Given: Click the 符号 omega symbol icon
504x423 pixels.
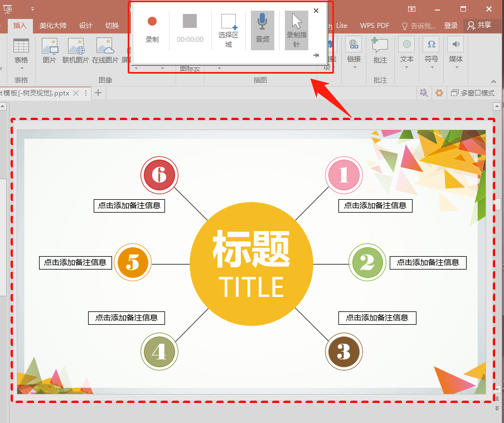Looking at the screenshot, I should [432, 45].
